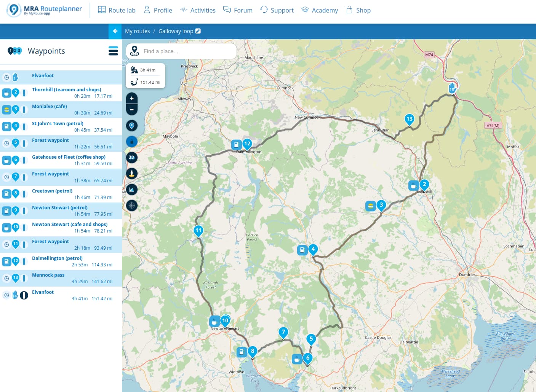Viewport: 536px width, 392px height.
Task: Toggle the bar marker for Moniaive waypoint 3
Action: point(24,110)
